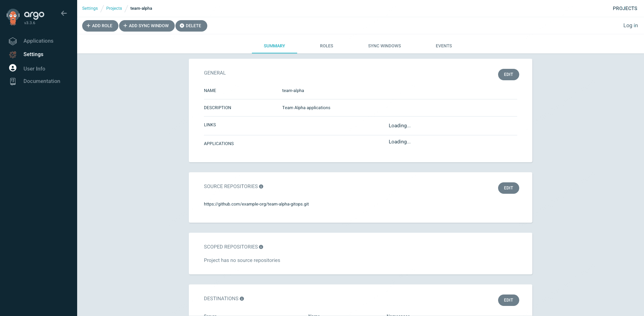Open the EVENTS tab
The width and height of the screenshot is (644, 316).
pos(443,46)
